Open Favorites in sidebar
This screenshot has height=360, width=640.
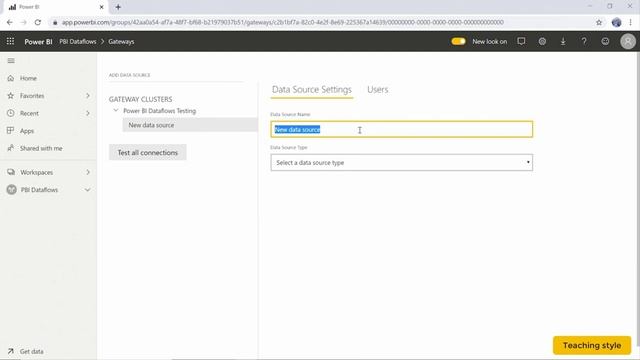tap(32, 96)
